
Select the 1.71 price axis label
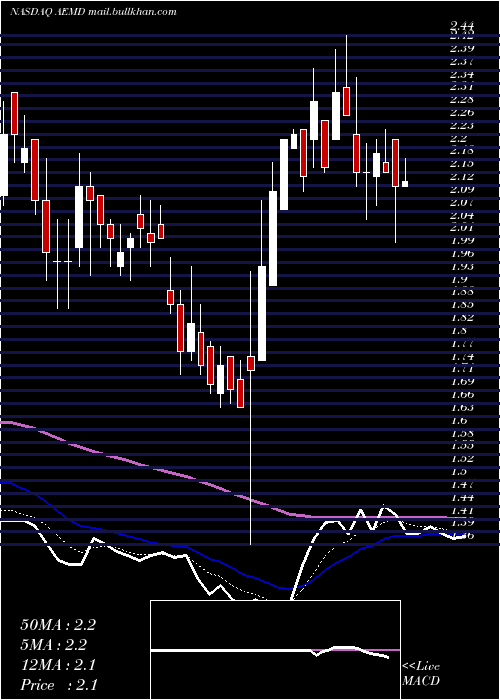click(x=462, y=369)
